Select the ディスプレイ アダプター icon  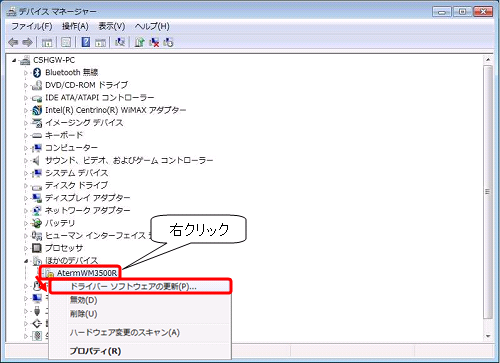pyautogui.click(x=37, y=198)
